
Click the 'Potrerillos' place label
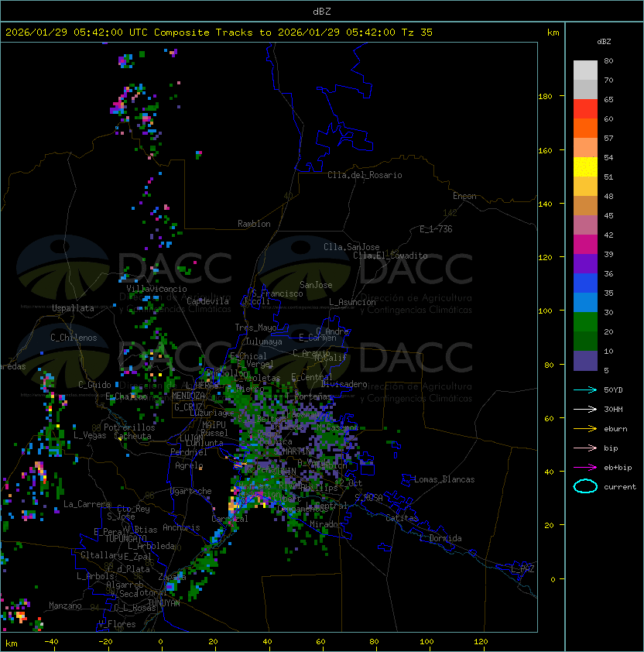[129, 427]
